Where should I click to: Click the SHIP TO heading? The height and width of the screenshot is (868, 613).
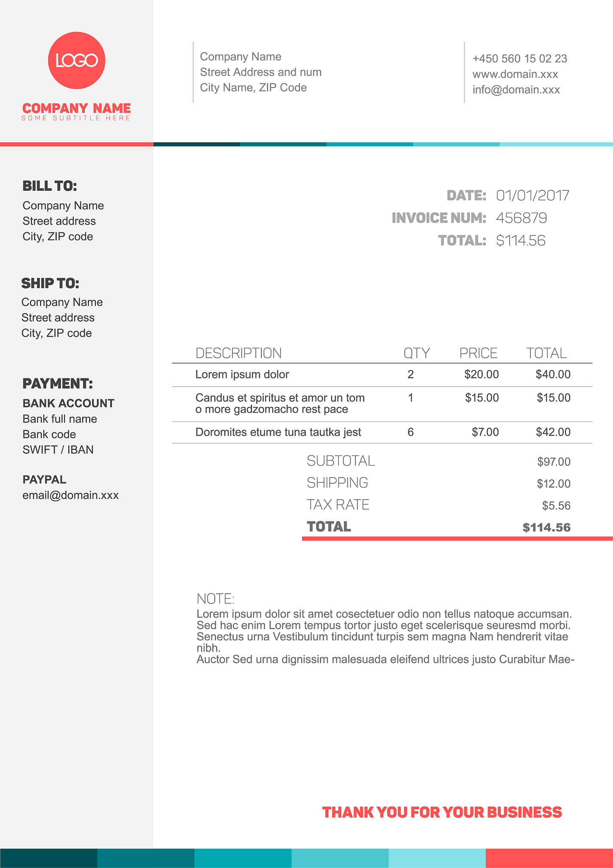coord(50,283)
